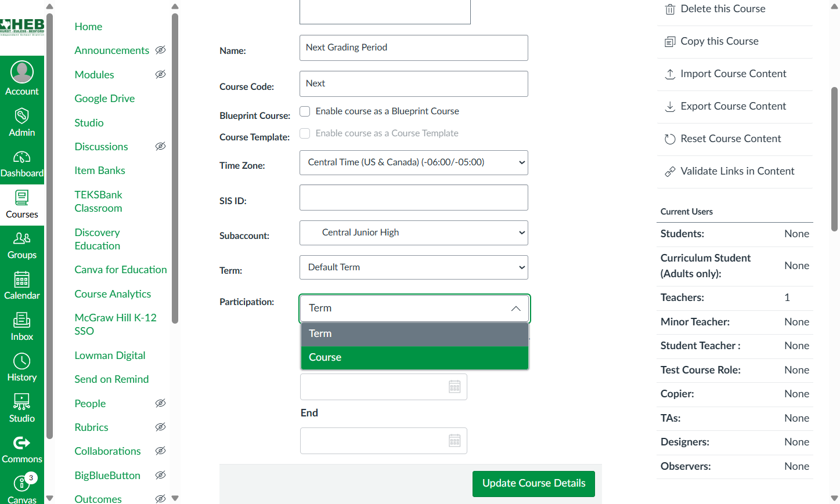The width and height of the screenshot is (840, 504).
Task: Click the Import Course Content upload icon
Action: 670,74
